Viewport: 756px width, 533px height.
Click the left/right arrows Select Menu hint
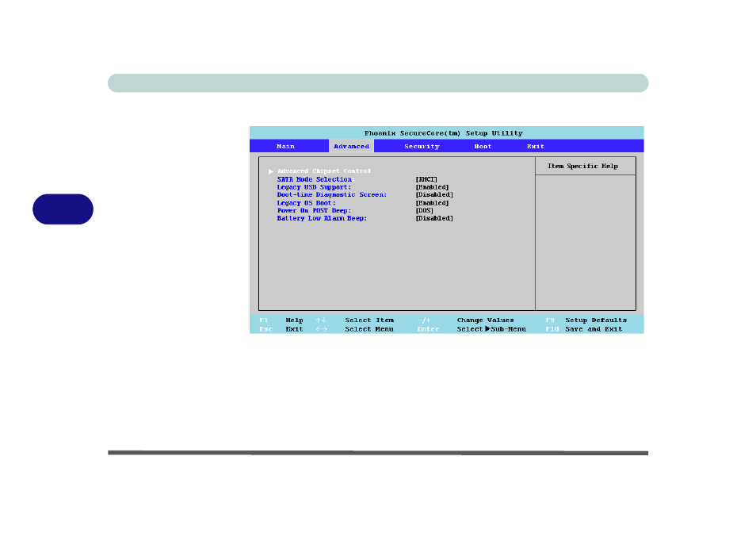pos(355,329)
